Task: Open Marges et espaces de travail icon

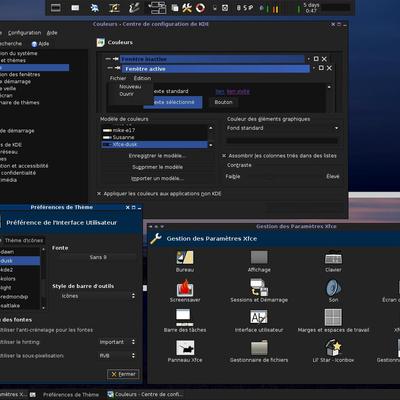Action: pyautogui.click(x=333, y=317)
